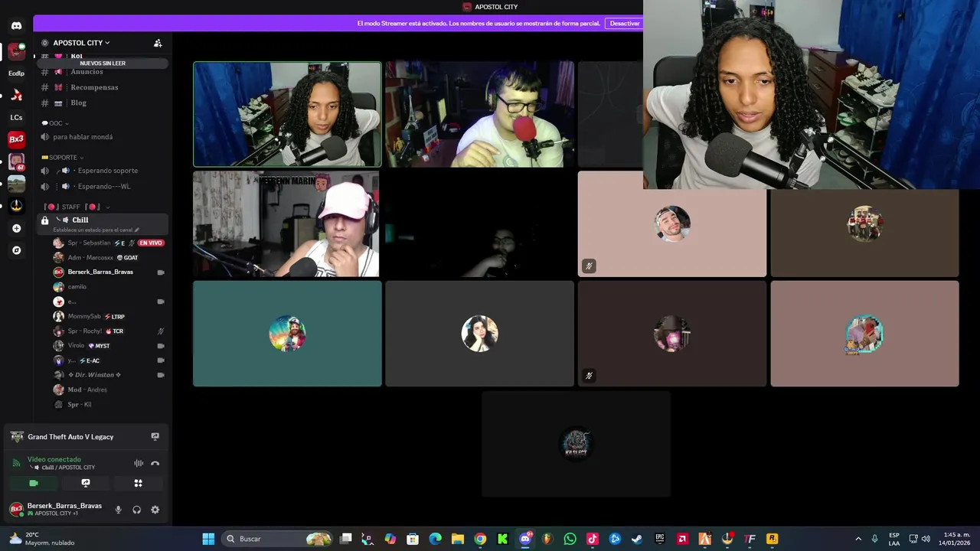This screenshot has width=980, height=551.
Task: Click edit channel status pencil
Action: pos(137,230)
